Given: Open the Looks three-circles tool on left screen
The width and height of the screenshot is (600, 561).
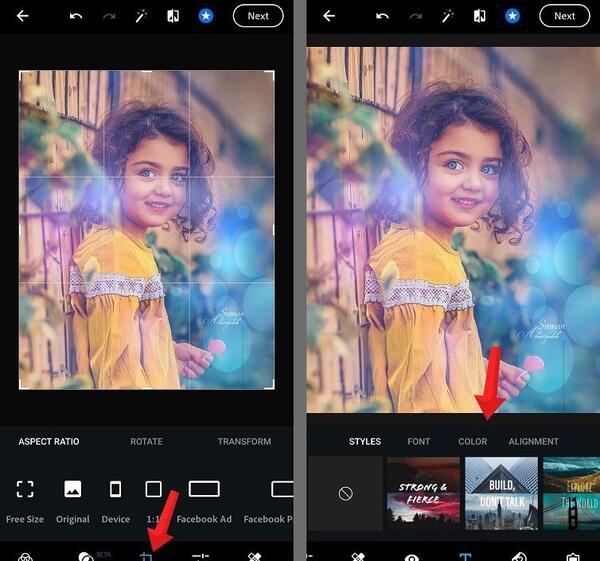Looking at the screenshot, I should pyautogui.click(x=25, y=557).
